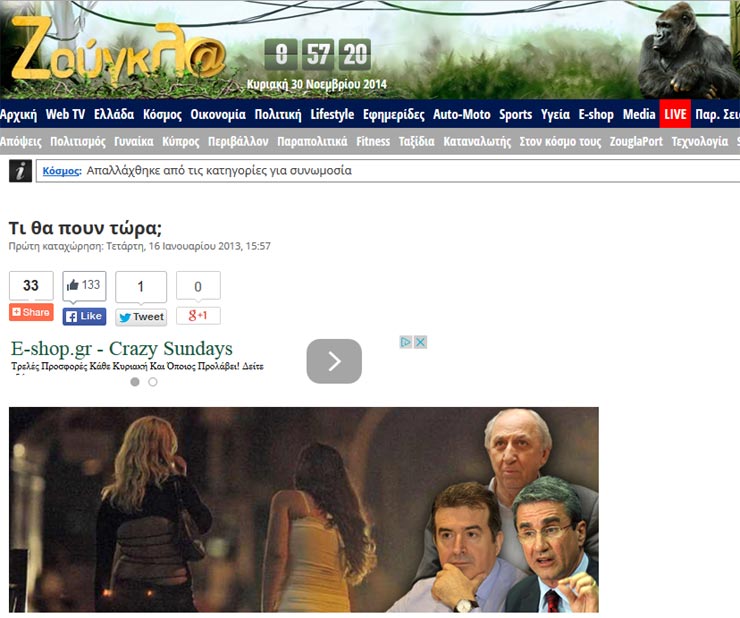Close the ad with the X icon

[x=421, y=342]
